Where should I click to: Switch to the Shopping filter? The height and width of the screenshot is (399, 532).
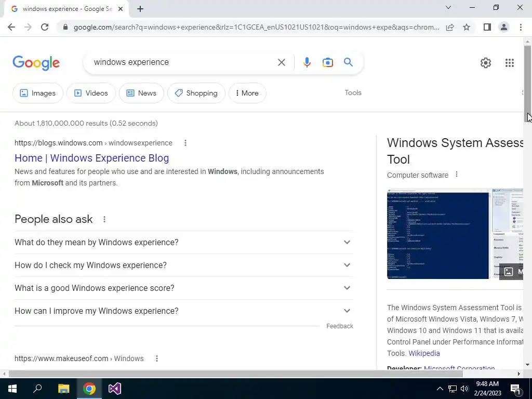[196, 93]
